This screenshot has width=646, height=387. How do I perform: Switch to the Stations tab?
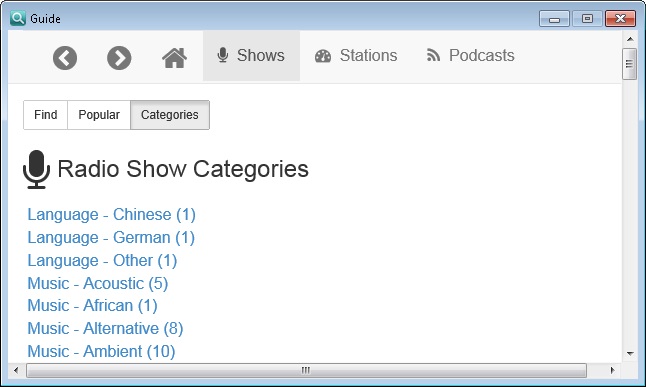[x=356, y=56]
